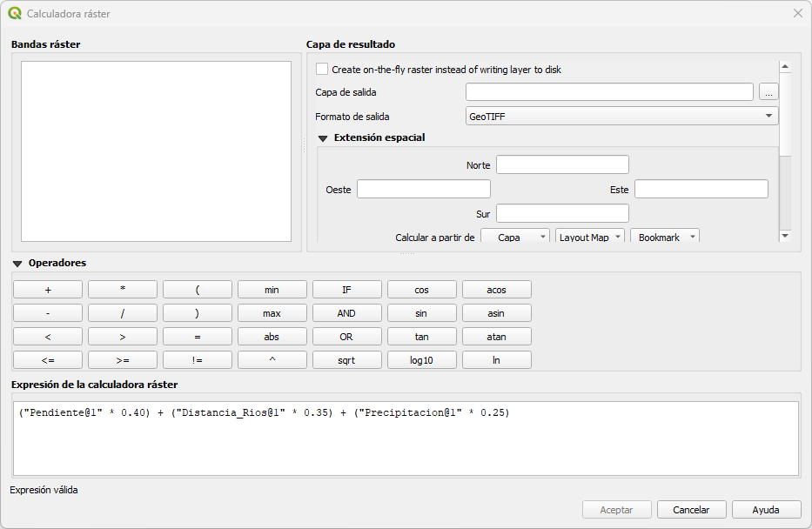Click the Capa de salida input field
Viewport: 812px width, 529px height.
pos(609,92)
